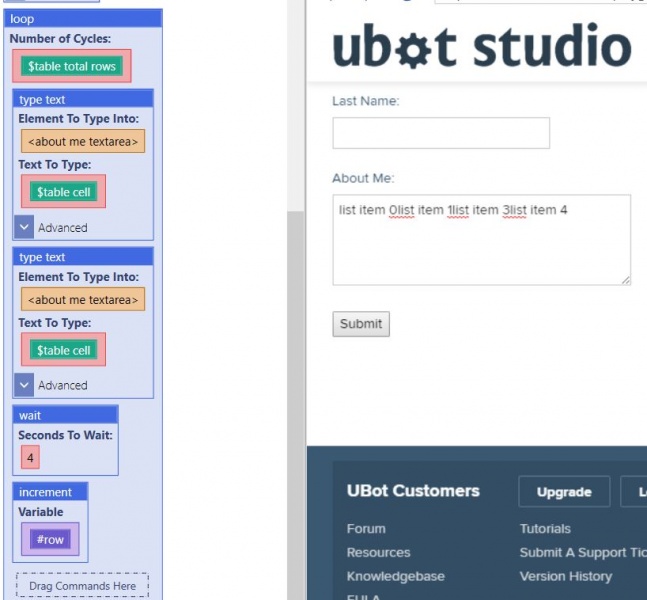The height and width of the screenshot is (600, 647).
Task: Open the Tutorials link
Action: [545, 529]
